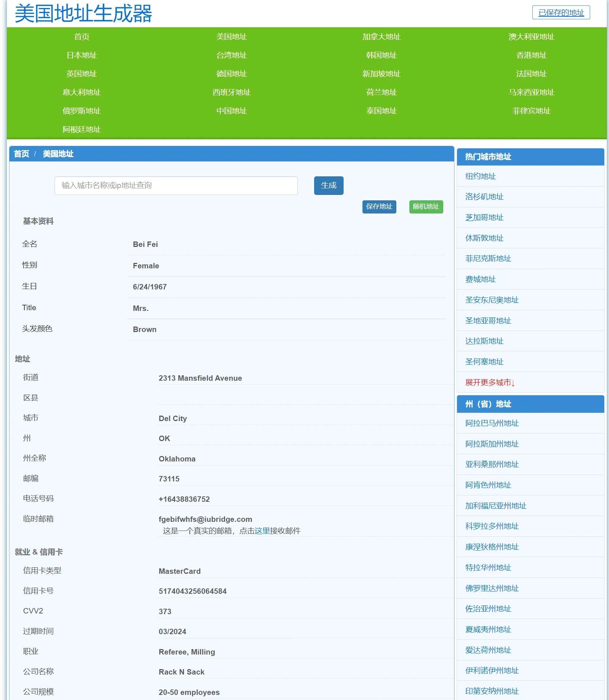The image size is (609, 700).
Task: Focus the city name or IP search field
Action: [x=176, y=185]
